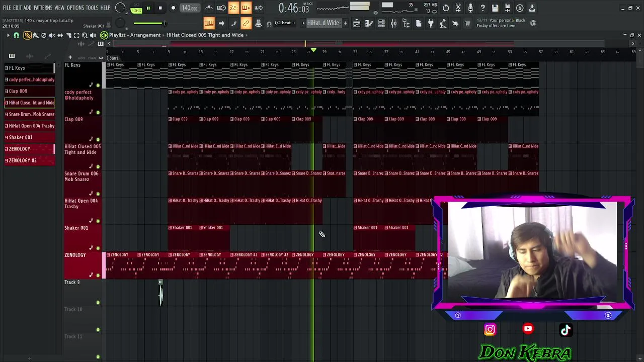This screenshot has height=362, width=644.
Task: Open the FILE menu
Action: tap(7, 8)
